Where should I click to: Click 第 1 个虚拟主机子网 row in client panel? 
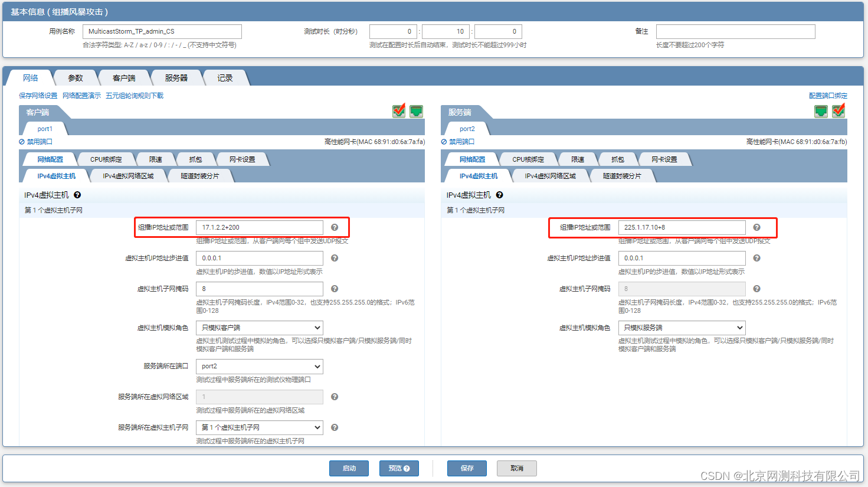pos(222,210)
